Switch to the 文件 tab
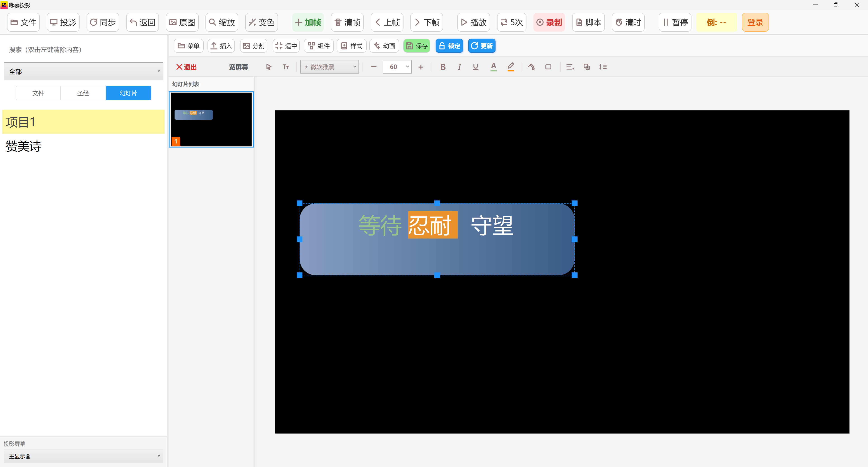Screen dimensions: 868x467 pos(38,93)
